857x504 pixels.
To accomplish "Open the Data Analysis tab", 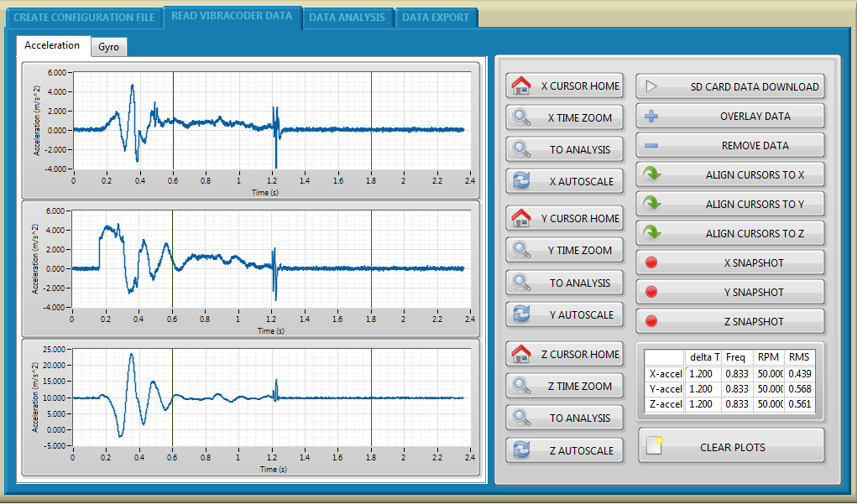I will tap(347, 17).
